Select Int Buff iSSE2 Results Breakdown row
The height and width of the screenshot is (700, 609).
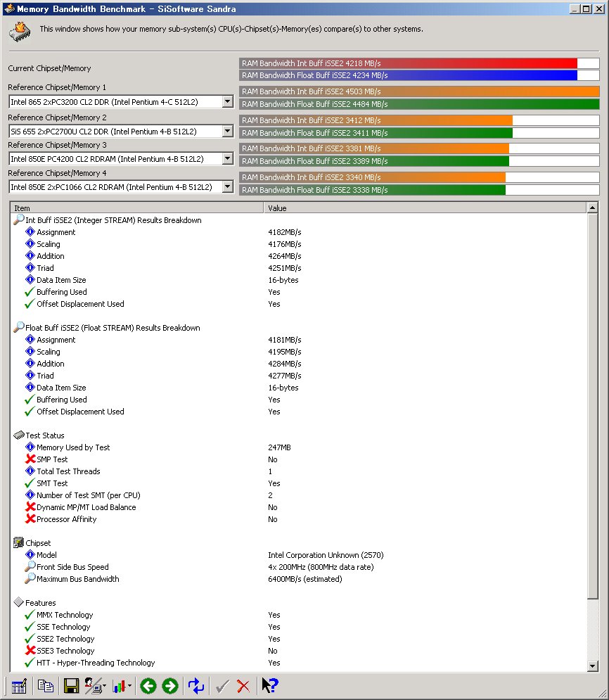[x=113, y=220]
